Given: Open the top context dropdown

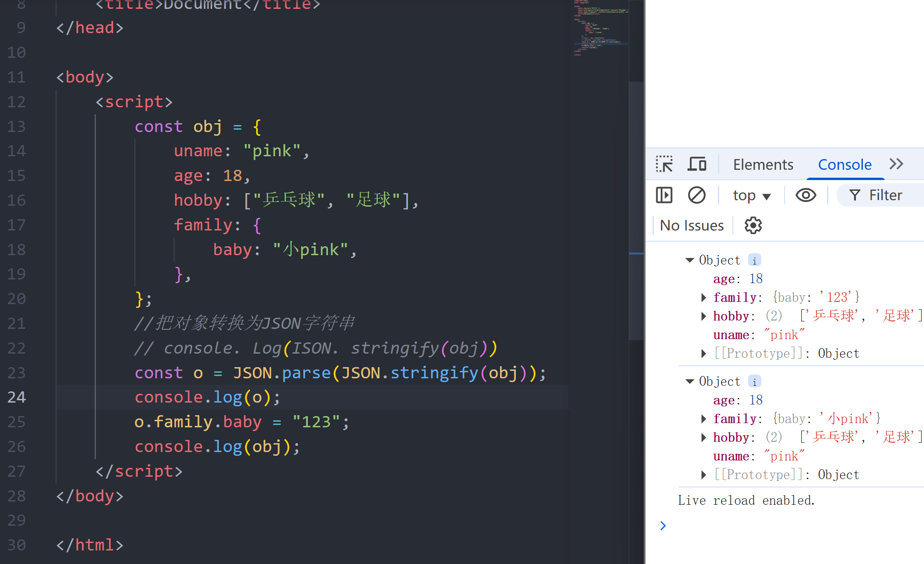Looking at the screenshot, I should [x=751, y=195].
